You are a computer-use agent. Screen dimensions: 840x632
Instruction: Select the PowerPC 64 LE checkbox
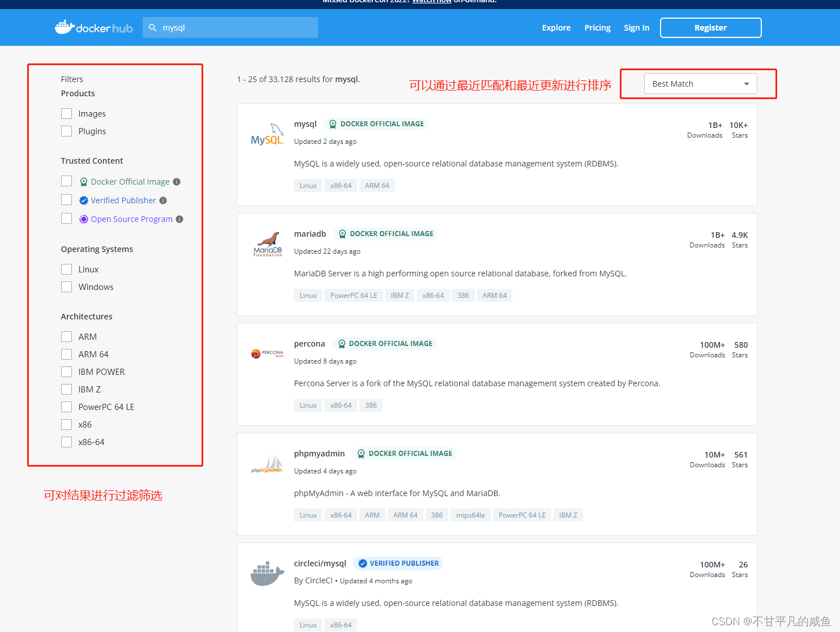67,407
